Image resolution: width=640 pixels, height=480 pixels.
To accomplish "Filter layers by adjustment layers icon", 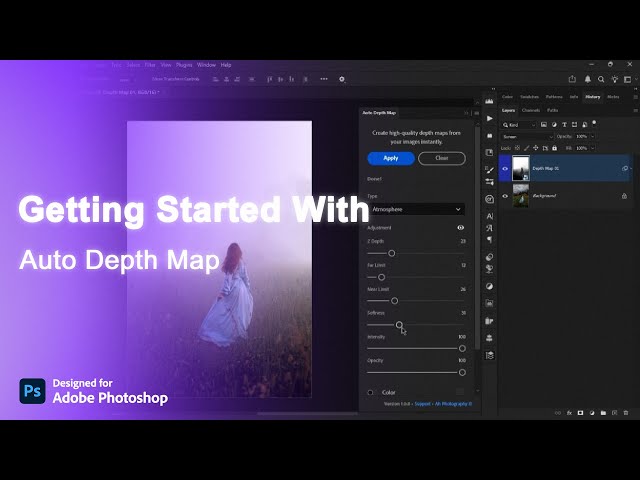I will [554, 124].
